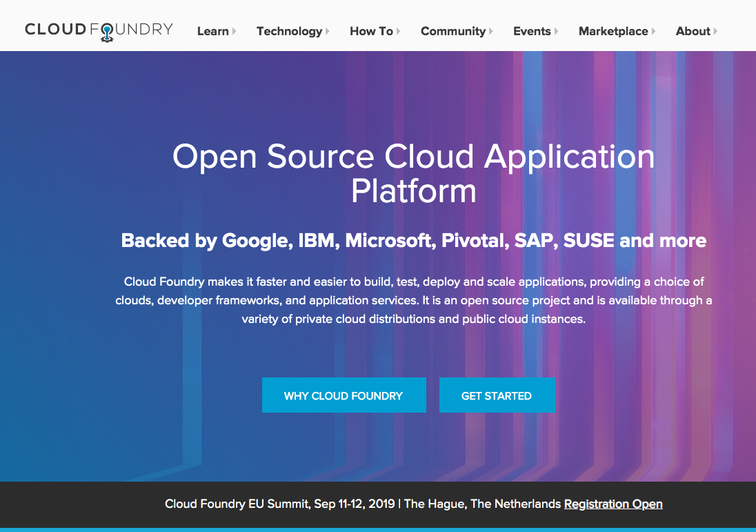Open the Learn menu
This screenshot has height=532, width=756.
point(212,31)
